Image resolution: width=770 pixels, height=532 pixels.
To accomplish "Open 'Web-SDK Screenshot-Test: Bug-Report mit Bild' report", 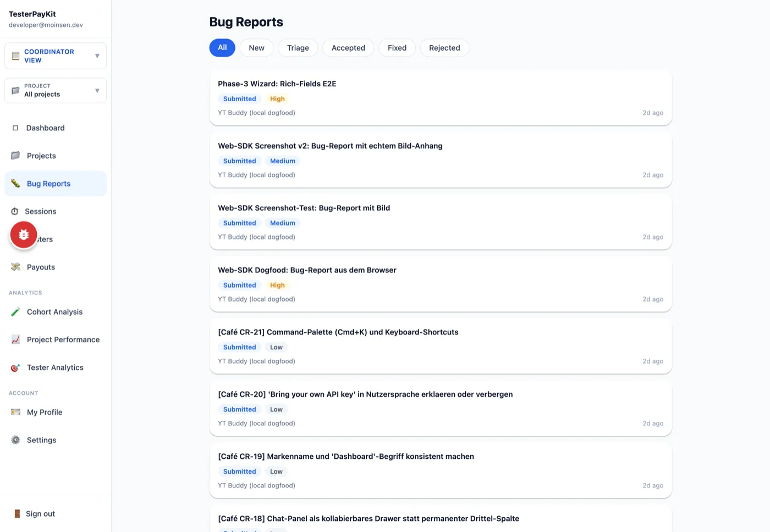I will click(x=441, y=222).
